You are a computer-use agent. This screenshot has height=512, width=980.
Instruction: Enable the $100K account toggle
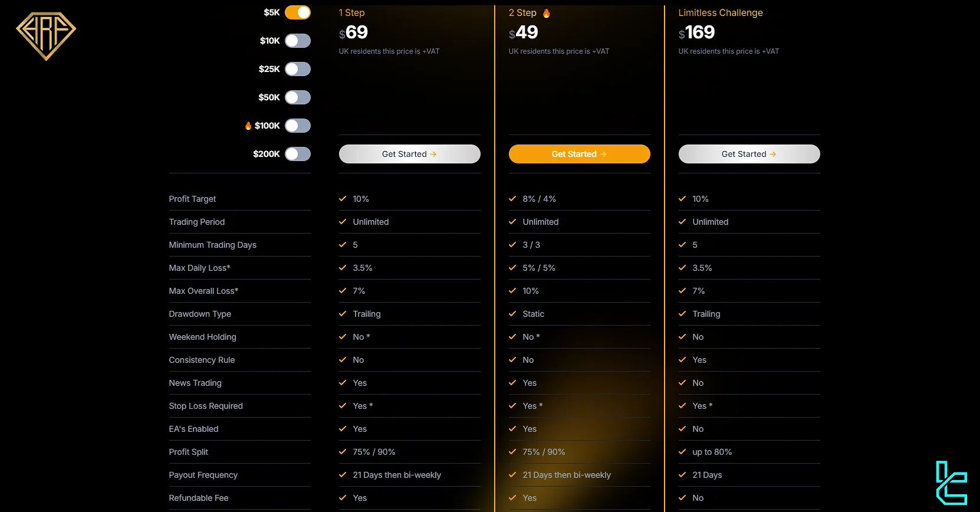[x=298, y=126]
